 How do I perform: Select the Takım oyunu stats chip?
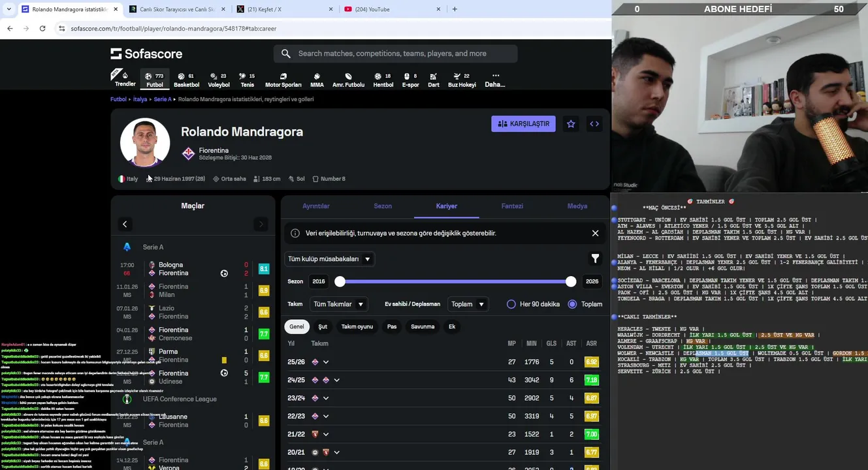coord(357,326)
